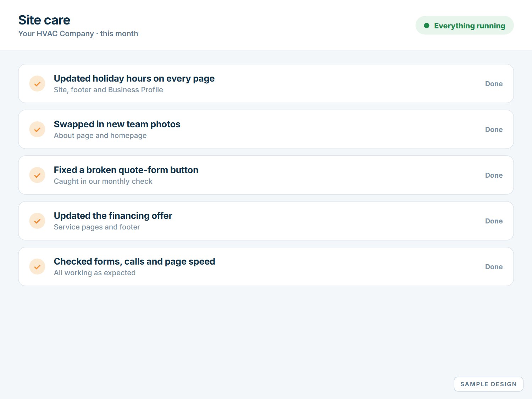Click the Site care heading

click(44, 20)
